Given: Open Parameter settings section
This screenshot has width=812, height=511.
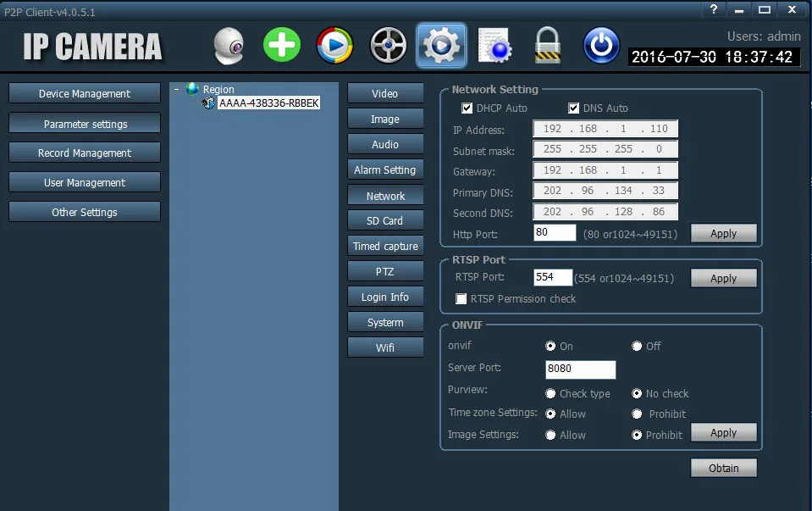Looking at the screenshot, I should point(85,124).
